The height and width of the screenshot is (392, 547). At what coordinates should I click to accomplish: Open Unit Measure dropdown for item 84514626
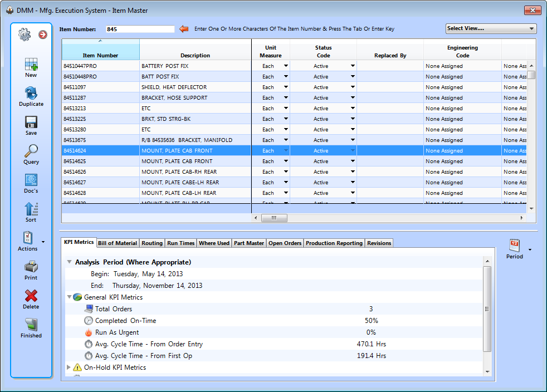click(286, 171)
